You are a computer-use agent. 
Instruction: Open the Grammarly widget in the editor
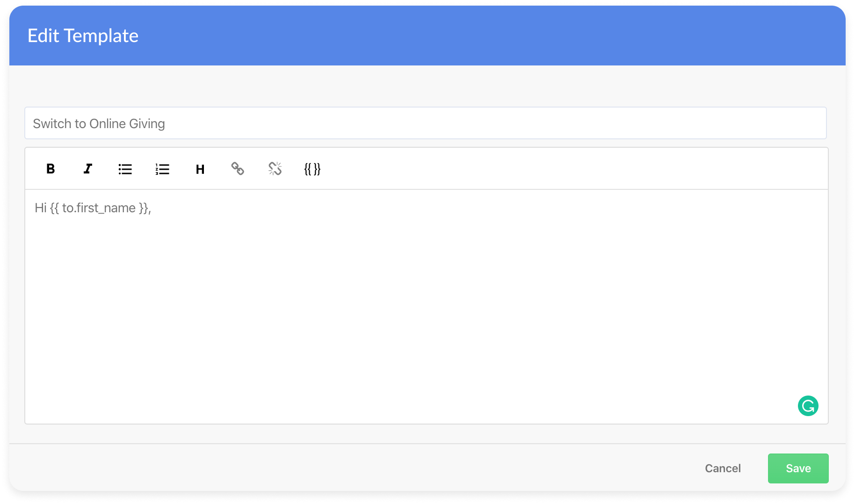[x=808, y=406]
